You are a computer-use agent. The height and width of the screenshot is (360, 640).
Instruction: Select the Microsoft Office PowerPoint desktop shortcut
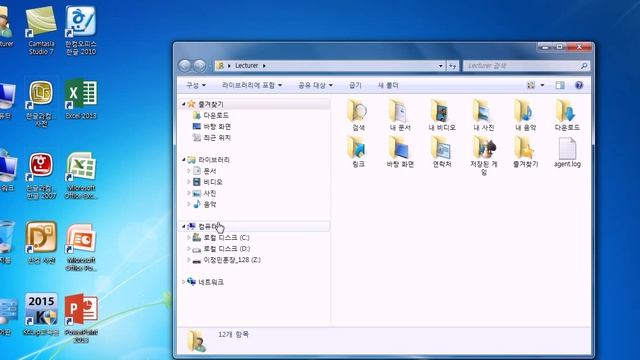pyautogui.click(x=81, y=247)
